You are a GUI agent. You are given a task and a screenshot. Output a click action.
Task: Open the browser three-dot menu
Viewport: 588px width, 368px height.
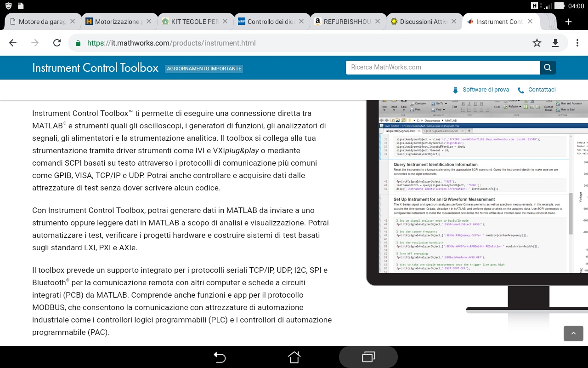coord(577,43)
